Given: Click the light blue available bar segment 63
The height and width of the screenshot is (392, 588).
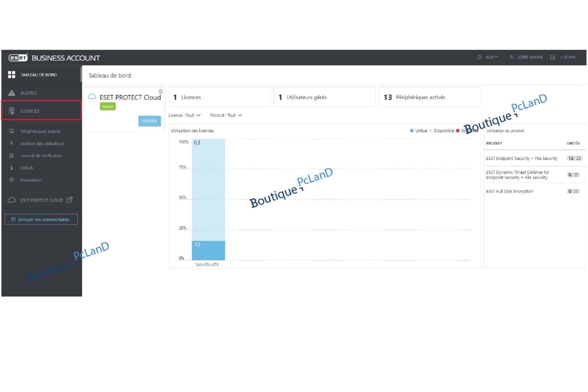Looking at the screenshot, I should point(208,190).
